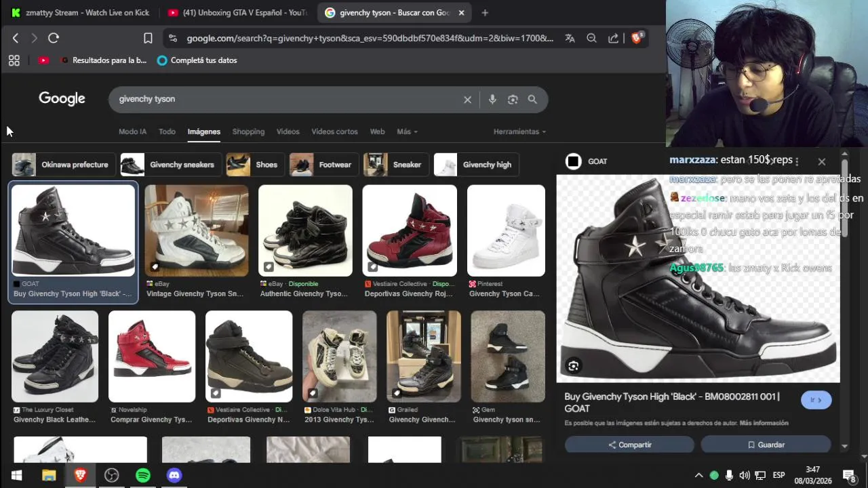Click the Guardar button
Image resolution: width=868 pixels, height=488 pixels.
[x=766, y=445]
